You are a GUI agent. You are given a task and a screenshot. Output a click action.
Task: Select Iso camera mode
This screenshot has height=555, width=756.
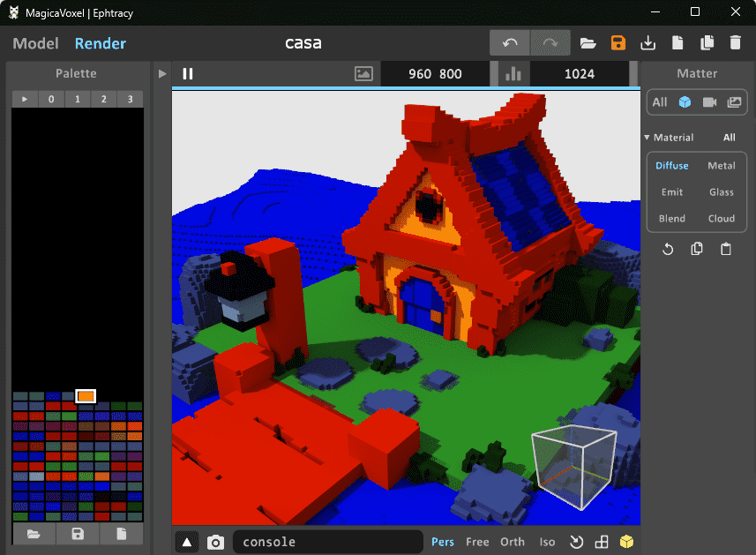click(x=547, y=542)
